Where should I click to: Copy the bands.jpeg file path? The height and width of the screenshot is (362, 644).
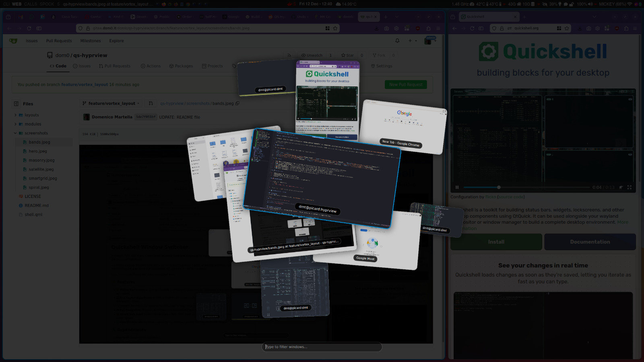click(x=237, y=103)
